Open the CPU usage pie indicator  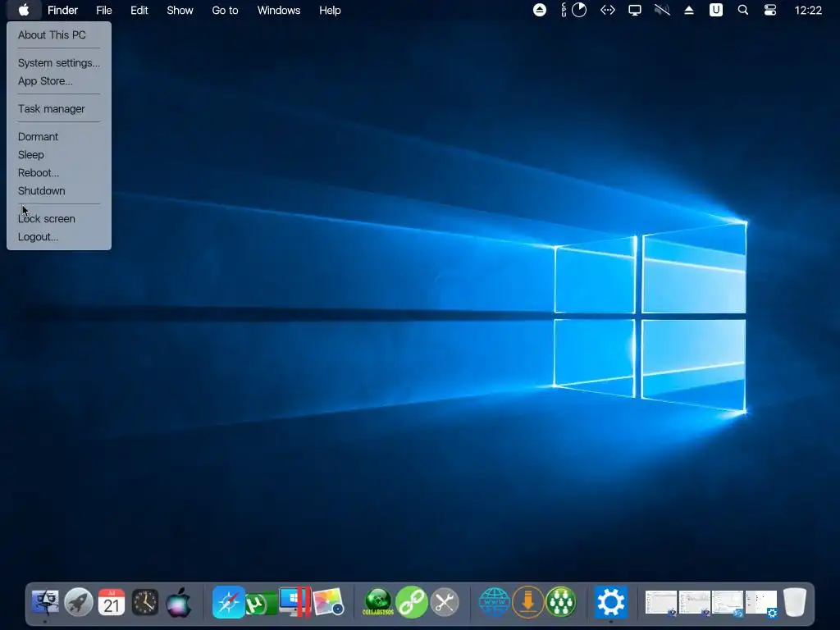[x=579, y=10]
